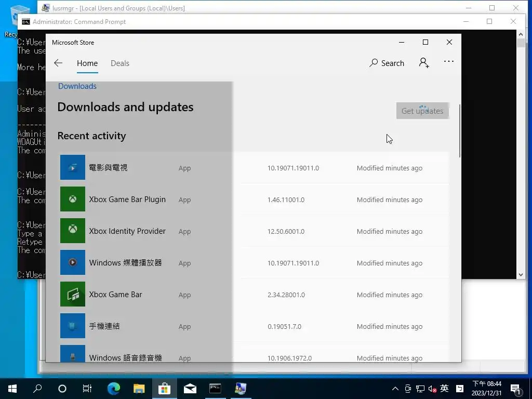Open the Windows Start menu
This screenshot has width=532, height=399.
12,389
